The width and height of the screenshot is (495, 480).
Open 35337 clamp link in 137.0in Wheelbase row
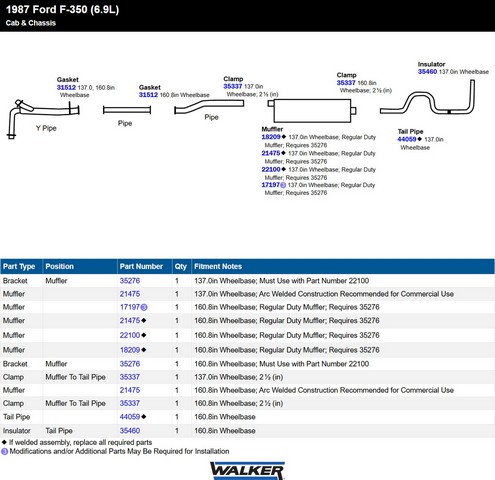130,377
